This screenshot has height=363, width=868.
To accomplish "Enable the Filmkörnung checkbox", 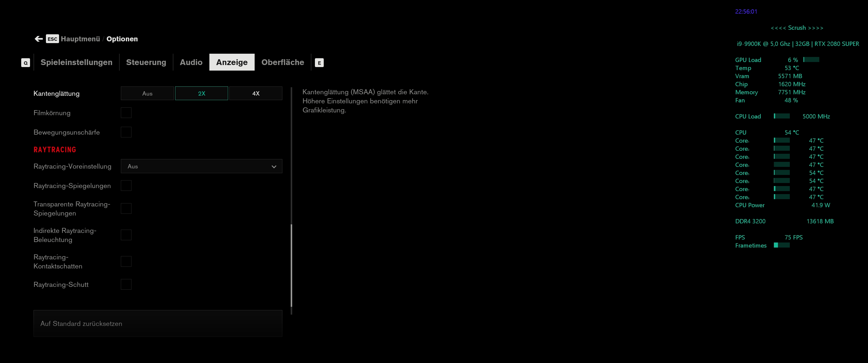I will point(126,113).
